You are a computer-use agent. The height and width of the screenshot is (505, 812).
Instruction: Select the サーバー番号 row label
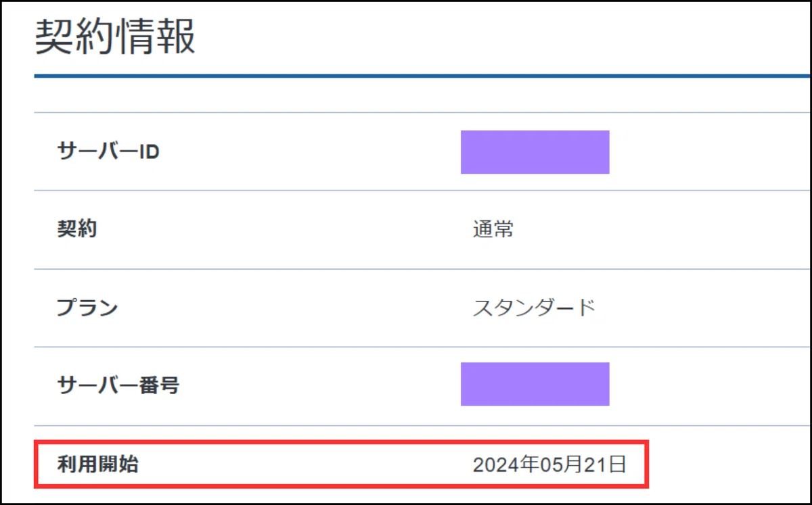point(118,385)
